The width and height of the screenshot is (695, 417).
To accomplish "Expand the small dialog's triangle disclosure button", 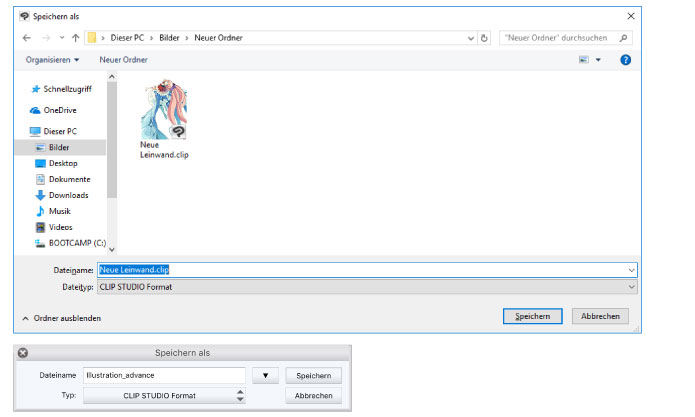I will click(265, 375).
